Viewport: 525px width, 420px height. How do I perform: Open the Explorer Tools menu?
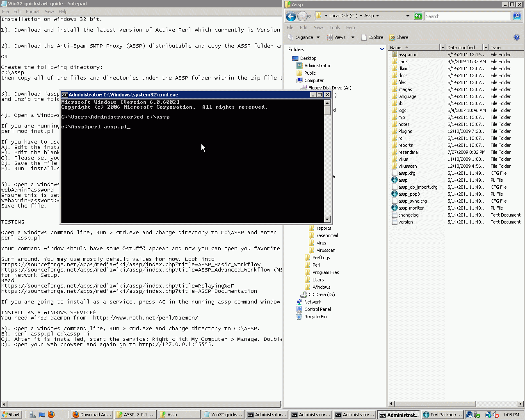(x=334, y=27)
